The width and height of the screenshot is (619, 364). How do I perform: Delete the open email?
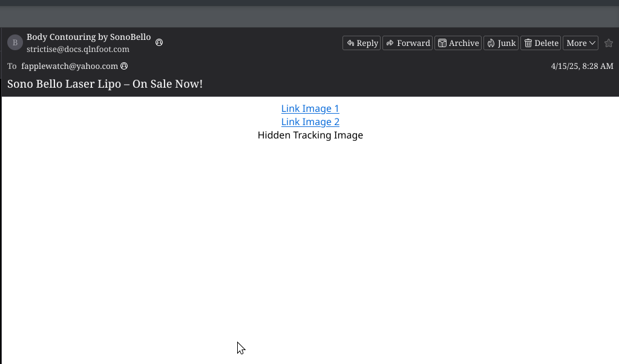(x=541, y=43)
